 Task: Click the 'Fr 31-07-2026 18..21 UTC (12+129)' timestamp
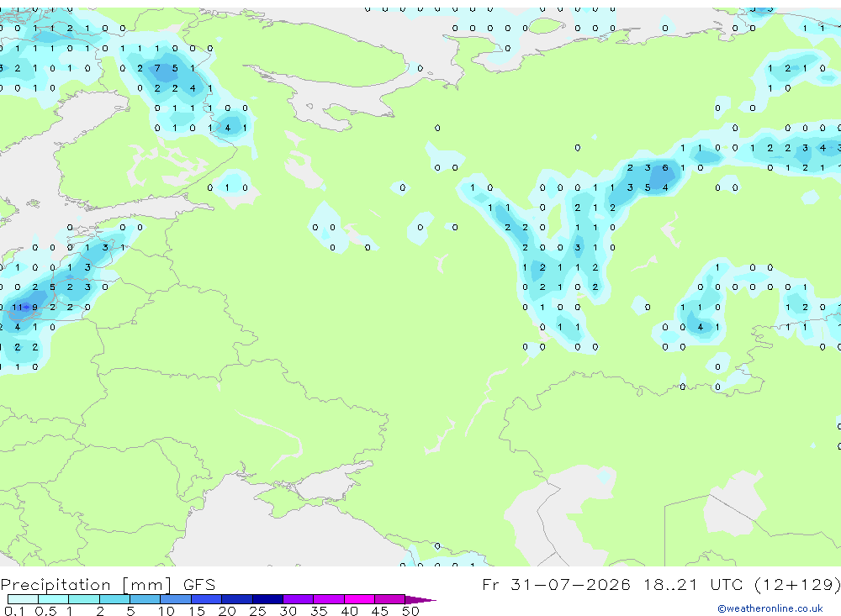[661, 584]
